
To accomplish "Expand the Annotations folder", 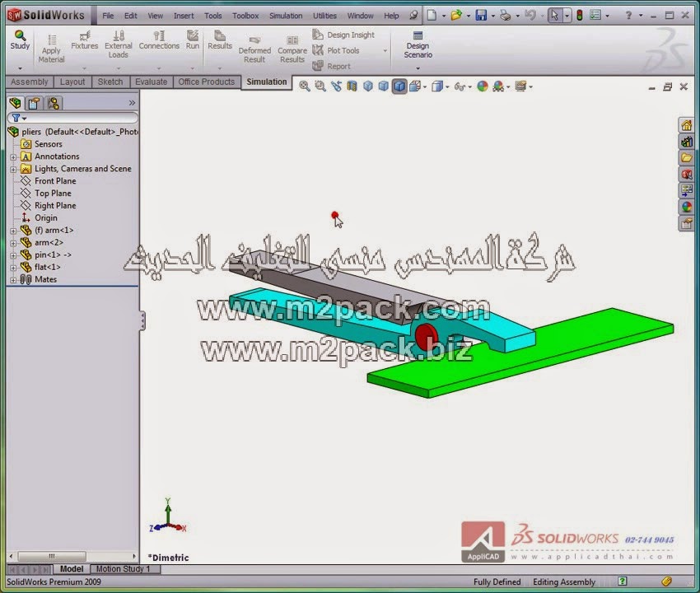I will [x=13, y=156].
